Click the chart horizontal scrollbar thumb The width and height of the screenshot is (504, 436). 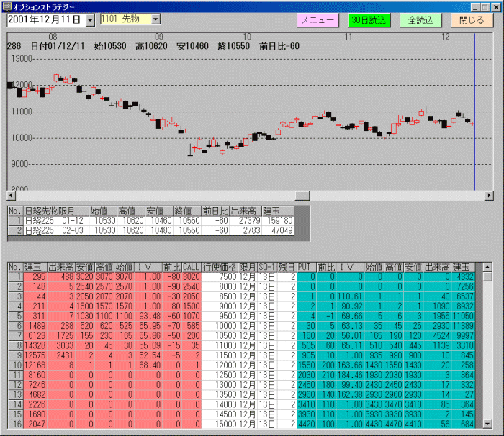pos(301,195)
